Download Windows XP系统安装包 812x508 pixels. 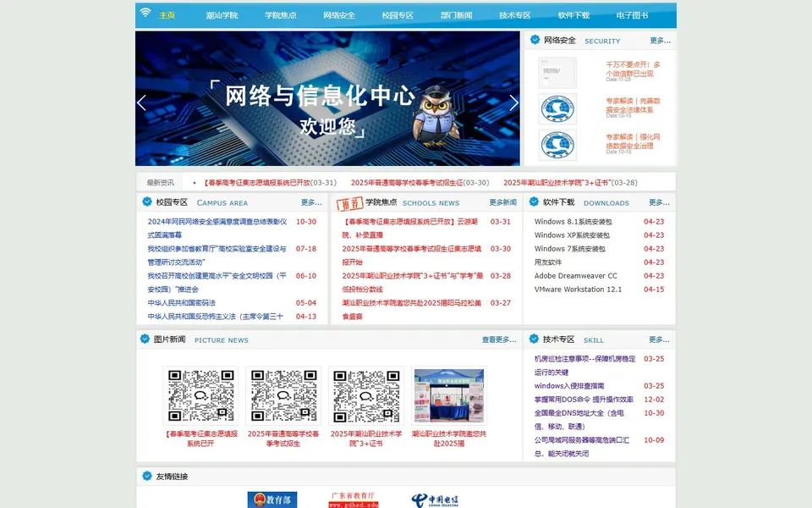tap(572, 235)
